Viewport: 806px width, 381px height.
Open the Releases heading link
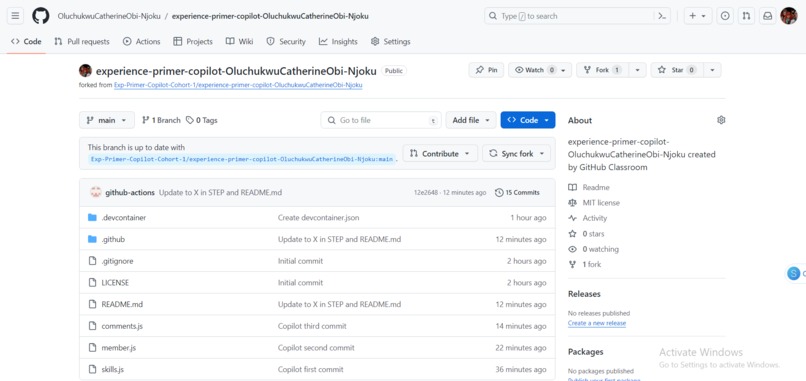[584, 294]
